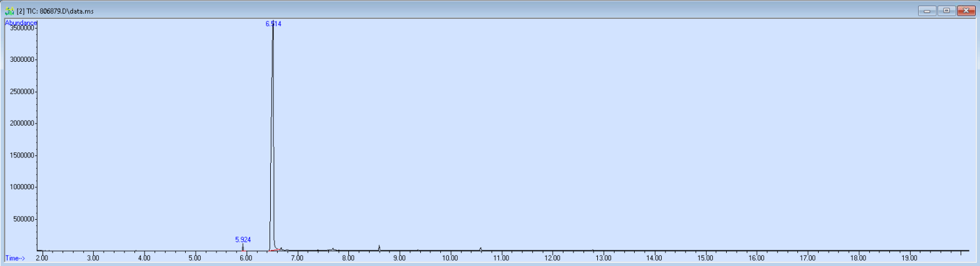Click the 3000000 abundance tick value
Viewport: 980px width, 266px height.
pyautogui.click(x=22, y=60)
